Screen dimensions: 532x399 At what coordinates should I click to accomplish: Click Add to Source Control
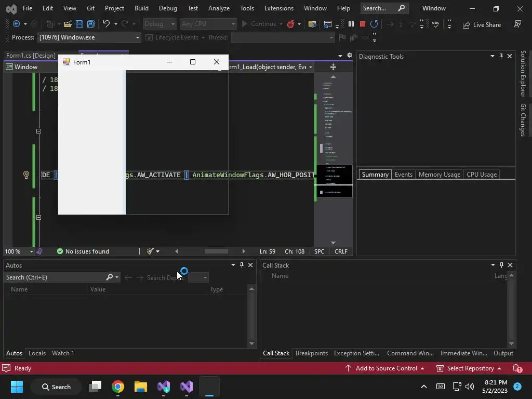pos(385,368)
